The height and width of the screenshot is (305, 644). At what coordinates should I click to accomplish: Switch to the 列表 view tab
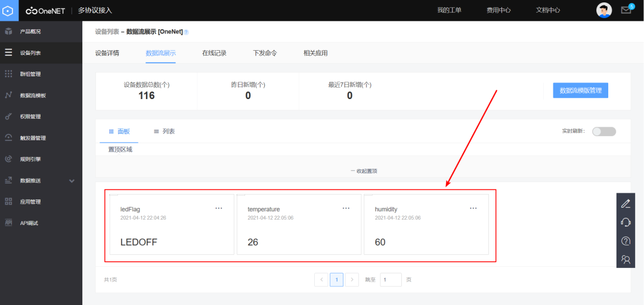click(165, 131)
